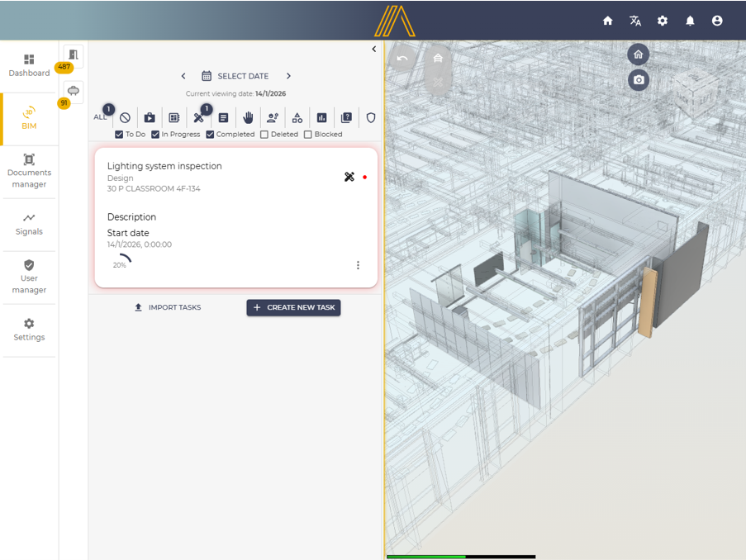Select the shield category filter icon
The width and height of the screenshot is (746, 560).
pos(371,117)
